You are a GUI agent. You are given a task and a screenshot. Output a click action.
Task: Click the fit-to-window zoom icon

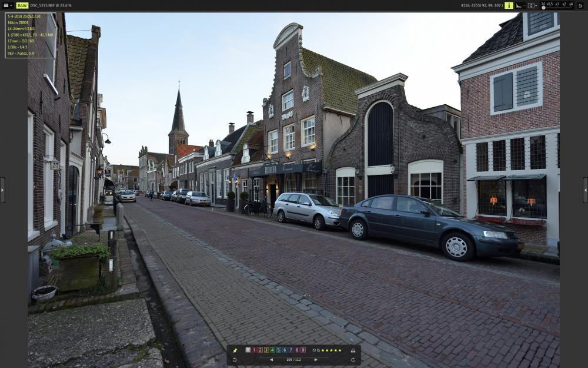pyautogui.click(x=543, y=4)
